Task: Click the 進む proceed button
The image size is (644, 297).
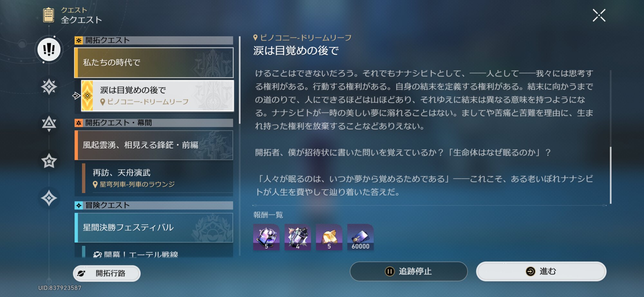Action: (x=541, y=271)
